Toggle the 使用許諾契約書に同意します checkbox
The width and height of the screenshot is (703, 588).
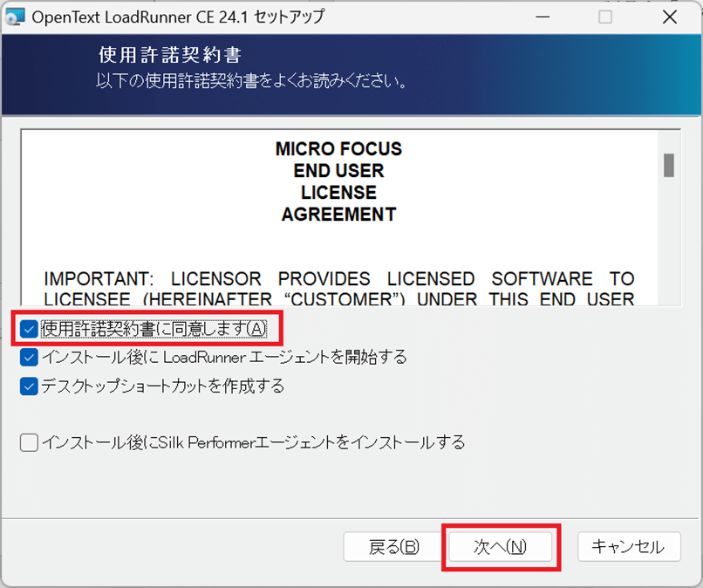click(29, 329)
